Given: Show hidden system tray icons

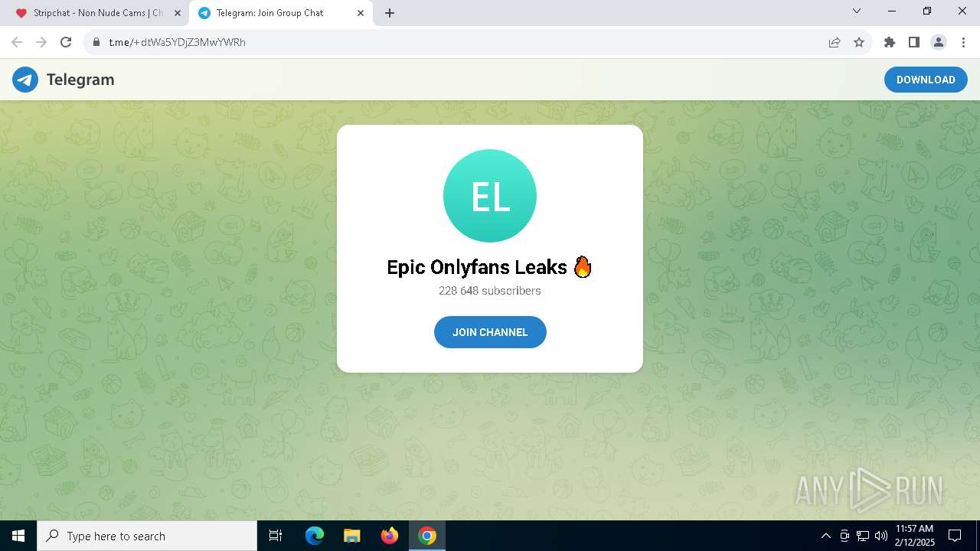Looking at the screenshot, I should [825, 536].
